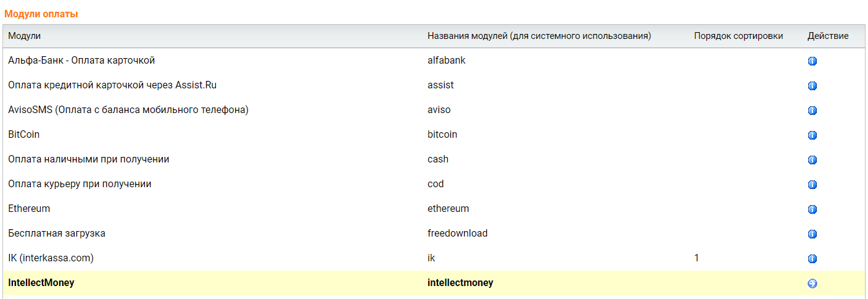868x299 pixels.
Task: Select the Бесплатная загрузка row
Action: (57, 234)
